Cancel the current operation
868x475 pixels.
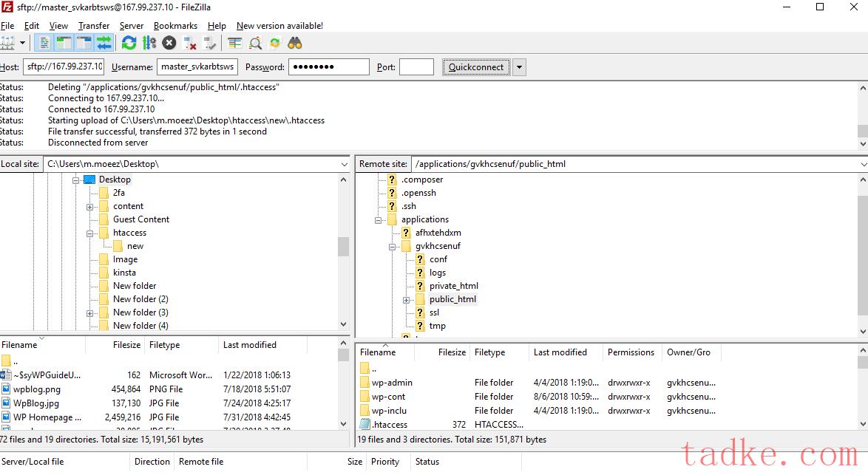pos(169,43)
